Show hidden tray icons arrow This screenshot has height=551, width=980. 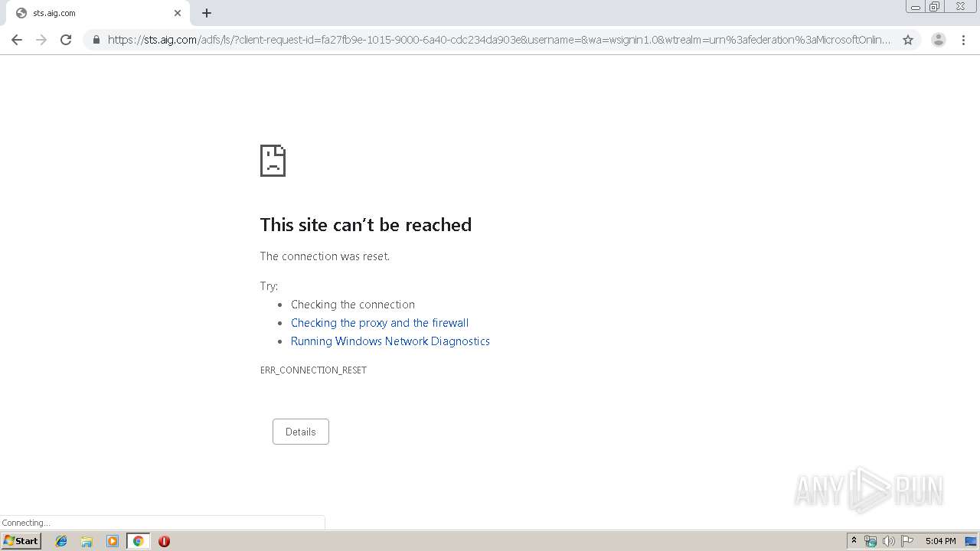pyautogui.click(x=854, y=541)
